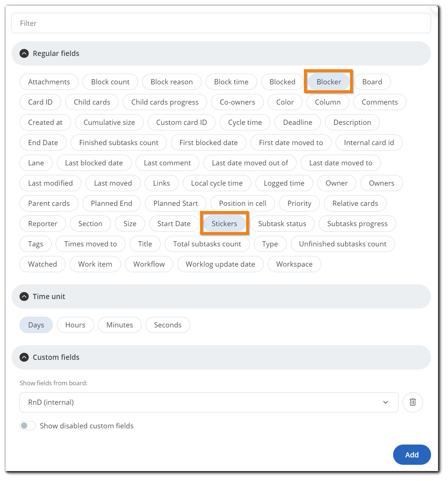Viewport: 448px width, 481px height.
Task: Toggle the Priority field chip
Action: coord(299,203)
